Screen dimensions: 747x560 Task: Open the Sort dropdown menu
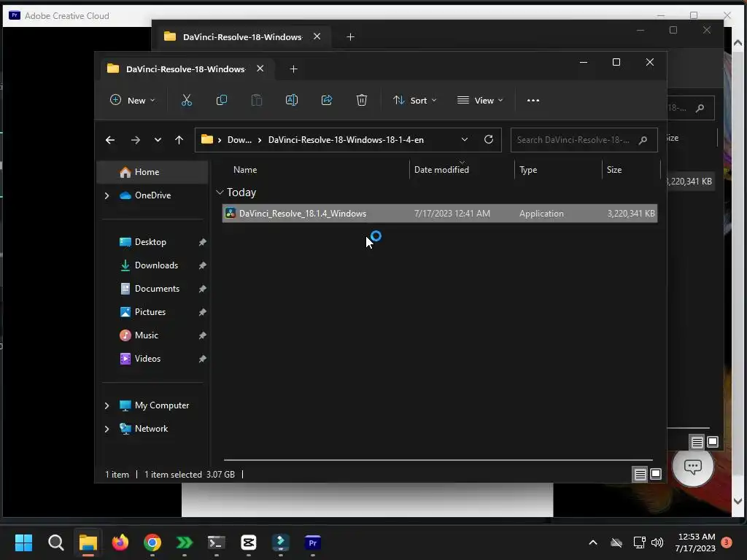point(414,101)
